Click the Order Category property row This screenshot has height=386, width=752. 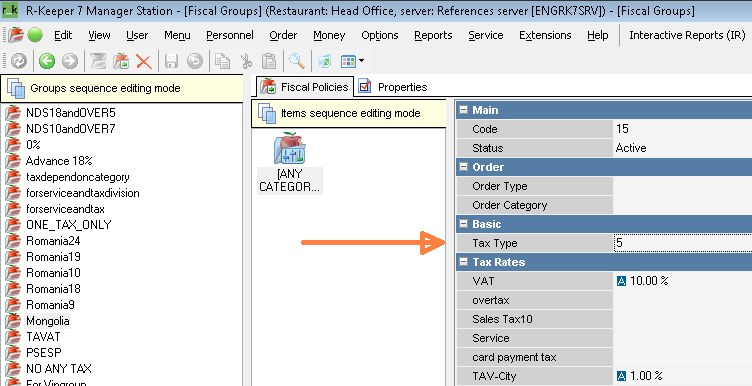click(604, 205)
